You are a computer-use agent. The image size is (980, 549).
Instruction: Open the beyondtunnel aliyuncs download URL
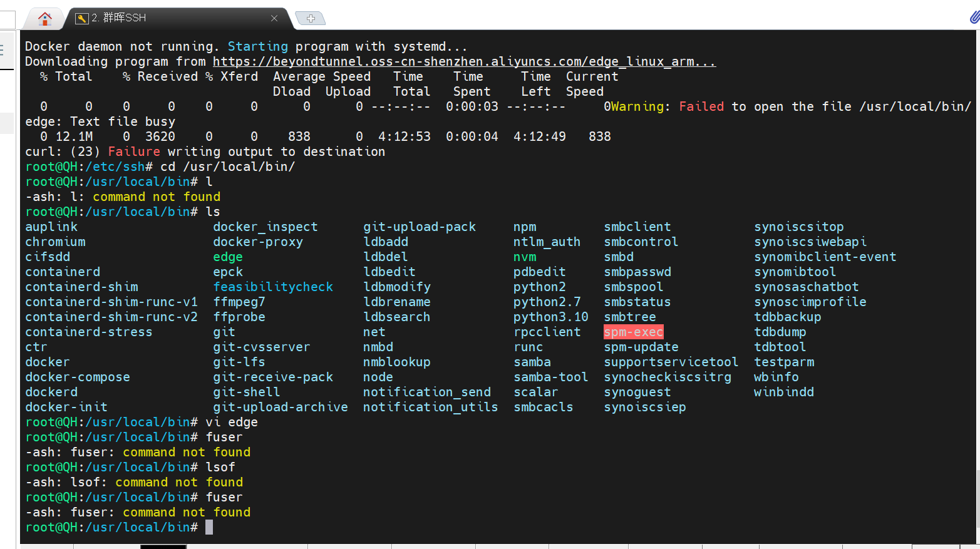464,61
